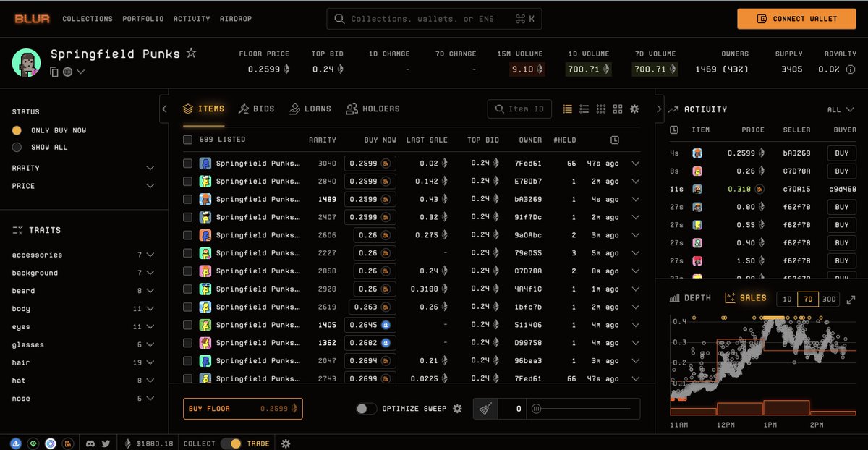Click the Connect Wallet button
868x450 pixels.
pos(796,19)
